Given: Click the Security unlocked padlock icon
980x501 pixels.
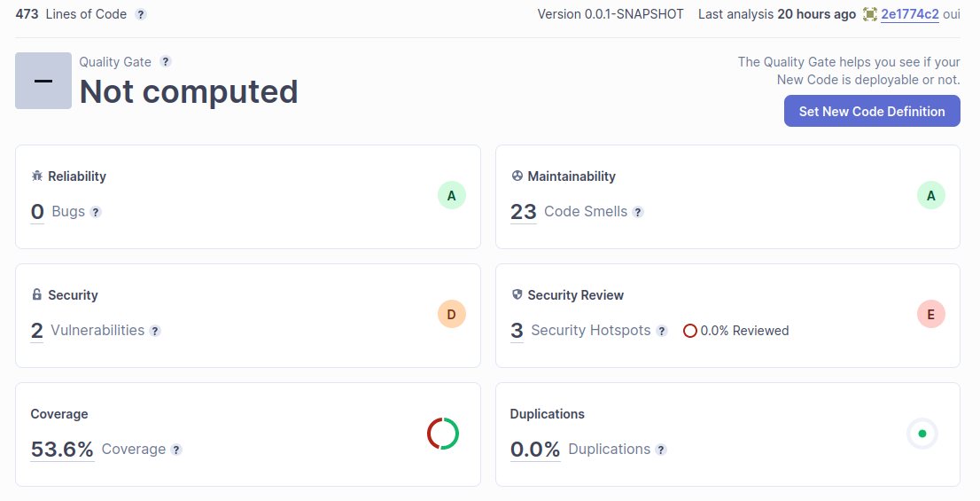Looking at the screenshot, I should [37, 294].
